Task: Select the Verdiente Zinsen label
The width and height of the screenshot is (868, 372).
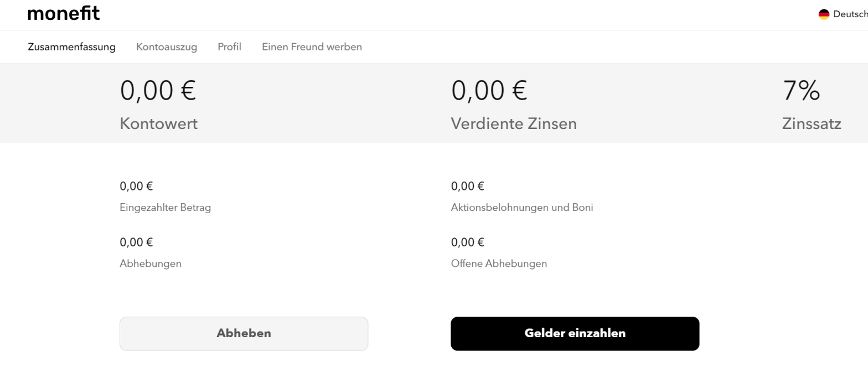Action: 514,124
